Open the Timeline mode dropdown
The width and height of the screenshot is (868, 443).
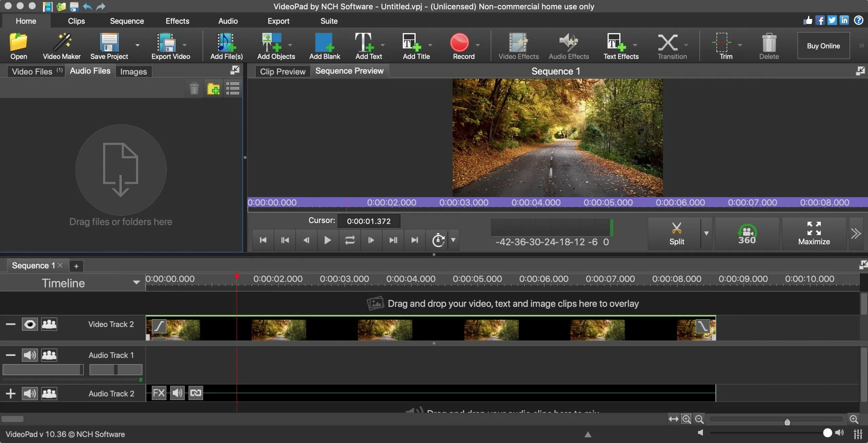(x=136, y=283)
